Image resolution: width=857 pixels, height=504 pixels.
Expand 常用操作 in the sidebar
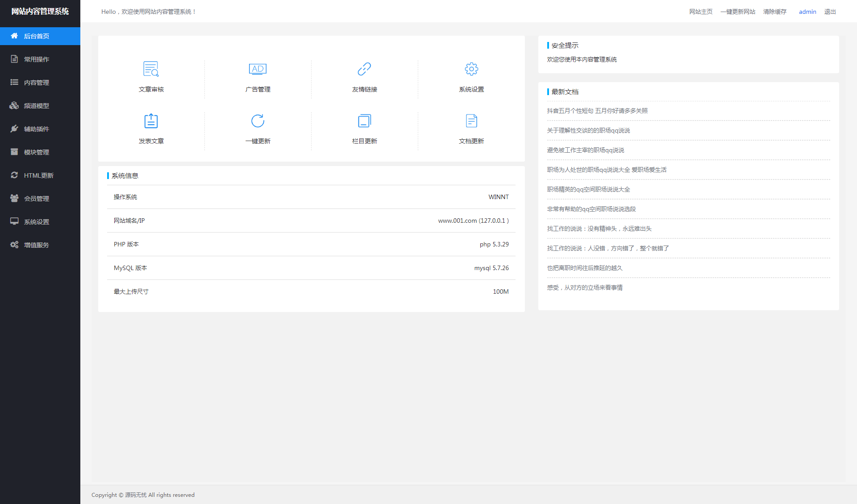(x=37, y=59)
